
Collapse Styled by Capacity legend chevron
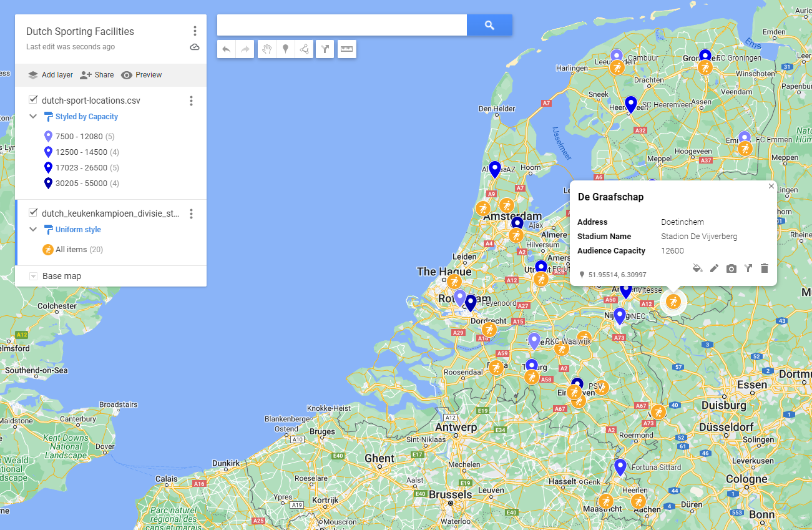tap(34, 117)
